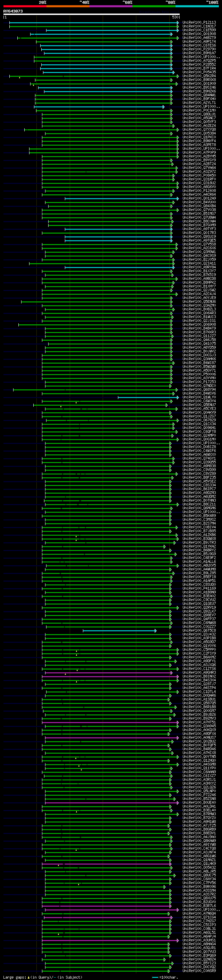Select hit UniRef100_B5YI23
Image resolution: width=222 pixels, height=980 pixels.
pyautogui.click(x=199, y=963)
